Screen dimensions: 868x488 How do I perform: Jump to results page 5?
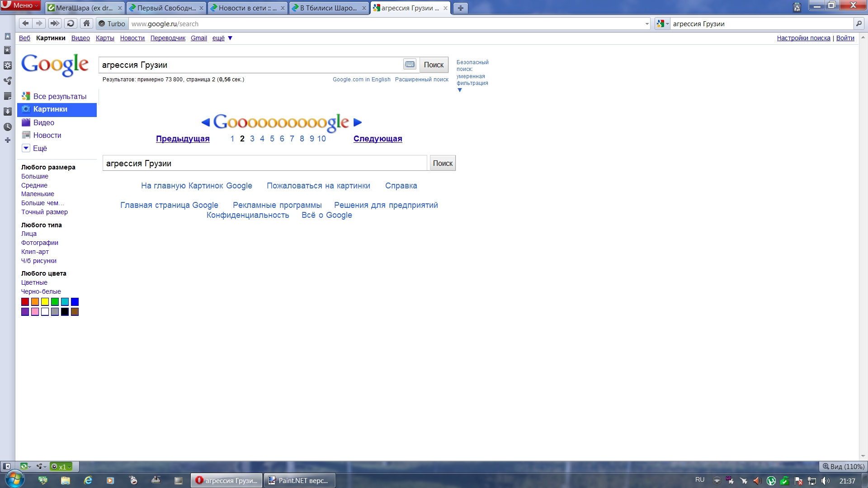(x=272, y=139)
